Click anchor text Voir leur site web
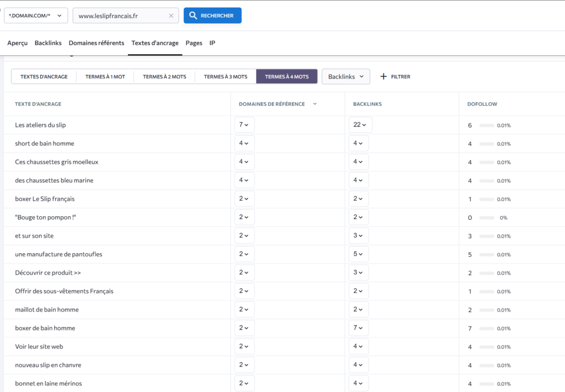The image size is (565, 392). (39, 346)
